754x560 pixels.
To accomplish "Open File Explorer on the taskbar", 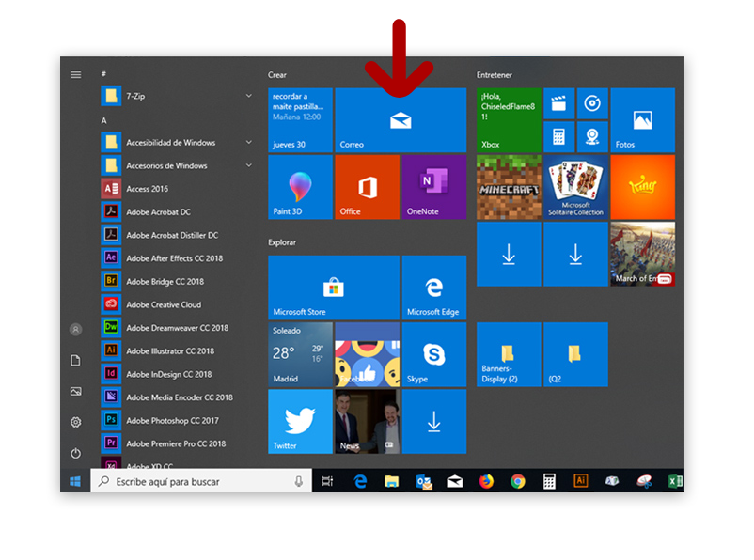I will coord(391,481).
